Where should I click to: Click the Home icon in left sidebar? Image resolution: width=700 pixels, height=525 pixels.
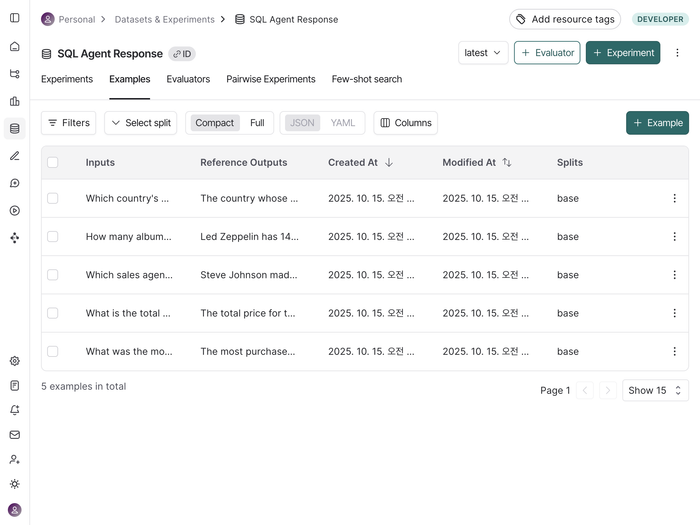click(14, 46)
